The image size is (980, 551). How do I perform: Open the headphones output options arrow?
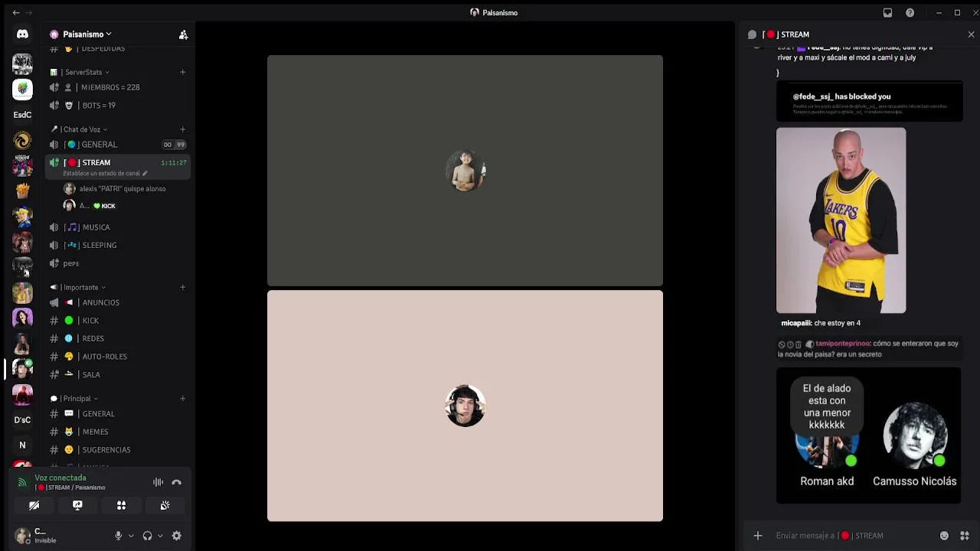coord(160,536)
